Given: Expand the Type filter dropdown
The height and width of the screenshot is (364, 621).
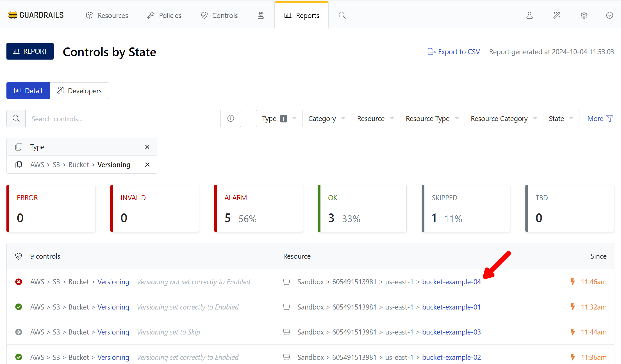Looking at the screenshot, I should pyautogui.click(x=279, y=119).
